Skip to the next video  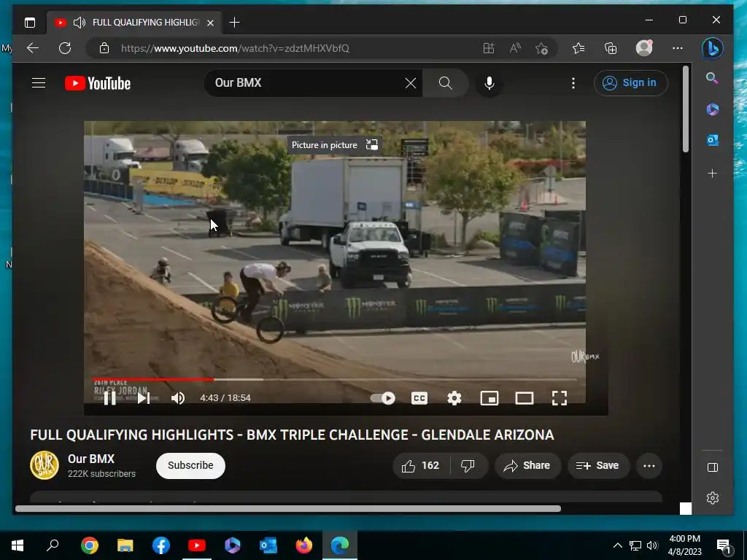coord(144,397)
